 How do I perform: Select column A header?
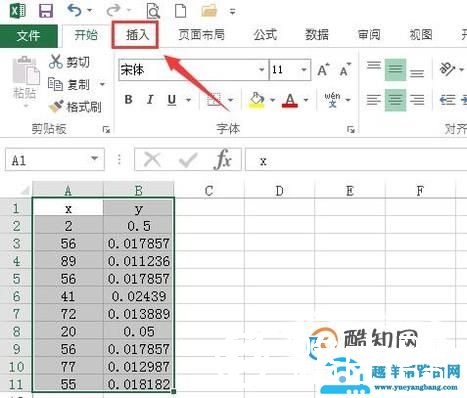pyautogui.click(x=68, y=191)
